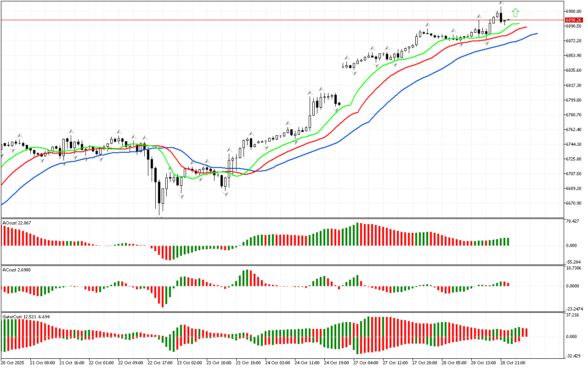Screen dimensions: 588x368
Task: Click the last green bar in the AOcust histogram
Action: point(508,241)
